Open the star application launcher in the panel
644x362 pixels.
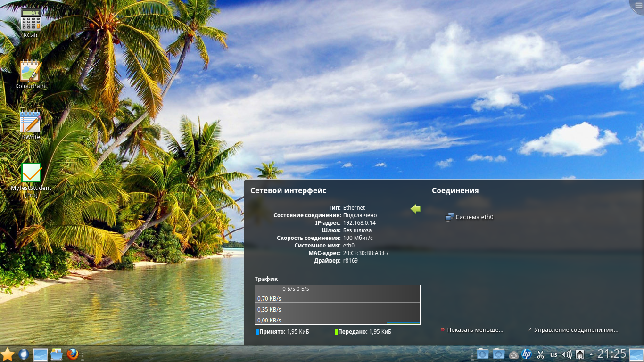pos(8,354)
